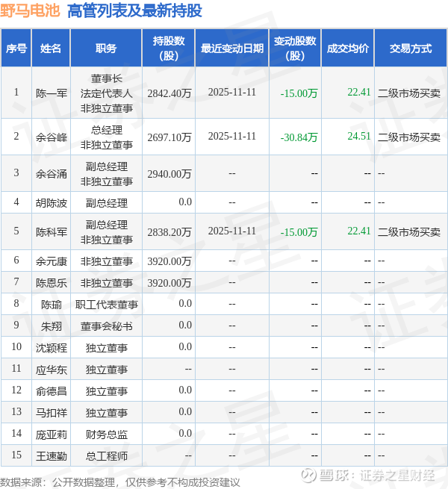Screen dimensions: 448x489
Task: Click the name 余元康
Action: 52,261
